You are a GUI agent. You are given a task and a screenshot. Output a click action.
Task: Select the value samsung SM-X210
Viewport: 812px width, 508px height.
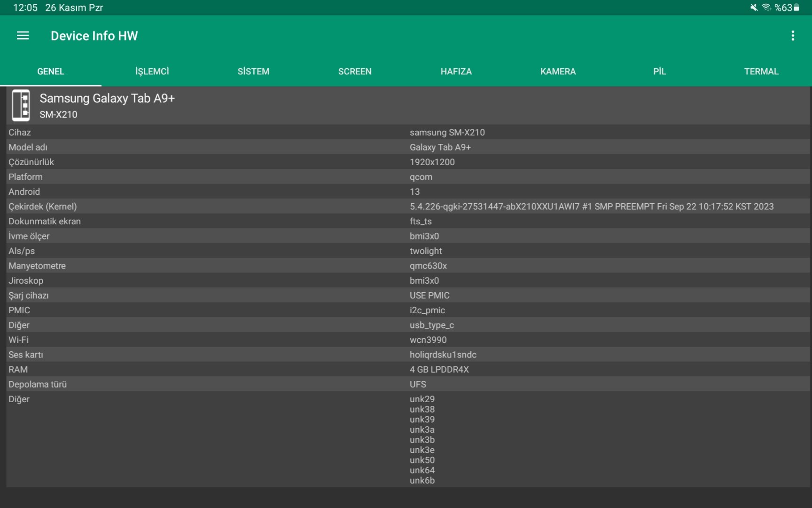[x=447, y=133]
